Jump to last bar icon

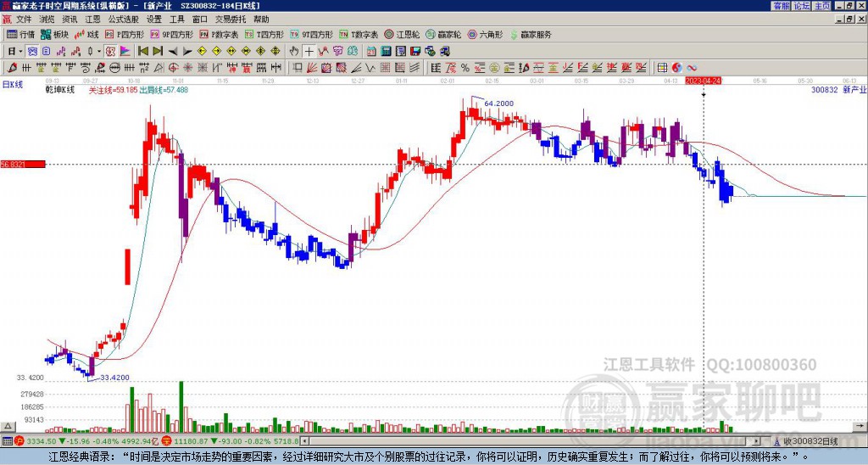point(158,52)
